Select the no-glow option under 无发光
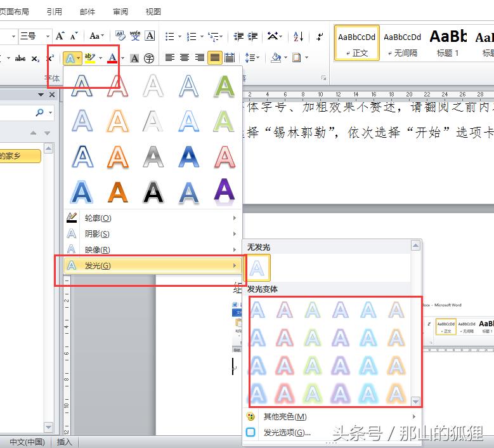494x448 pixels. click(257, 267)
